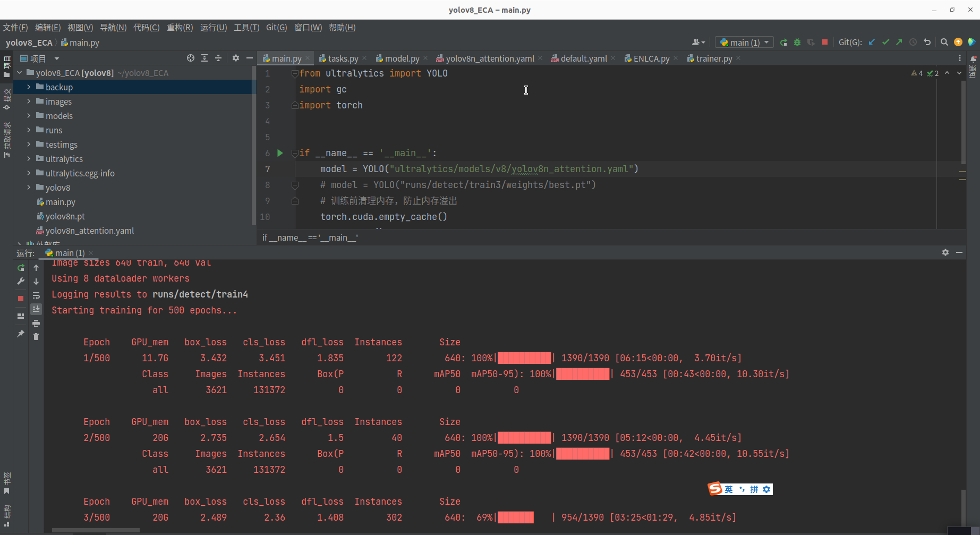Screen dimensions: 980x535
Task: Open the 帮助(H) help menu
Action: pos(342,28)
